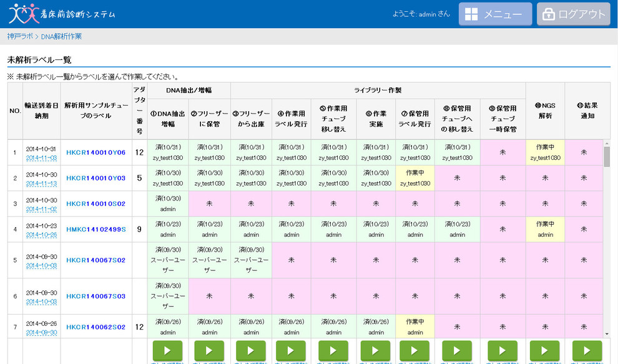The image size is (618, 364).
Task: Open label HKCR140067S02
Action: 96,260
